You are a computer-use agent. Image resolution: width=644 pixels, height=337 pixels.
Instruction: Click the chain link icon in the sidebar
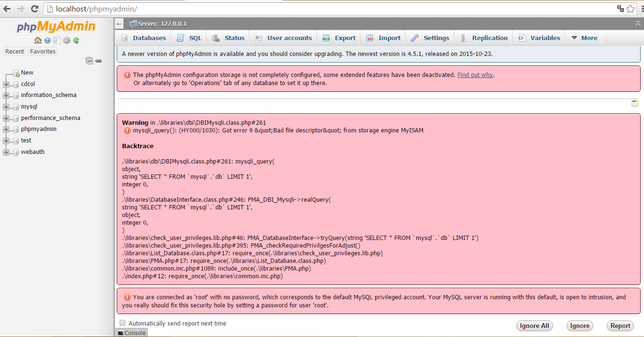pyautogui.click(x=99, y=61)
